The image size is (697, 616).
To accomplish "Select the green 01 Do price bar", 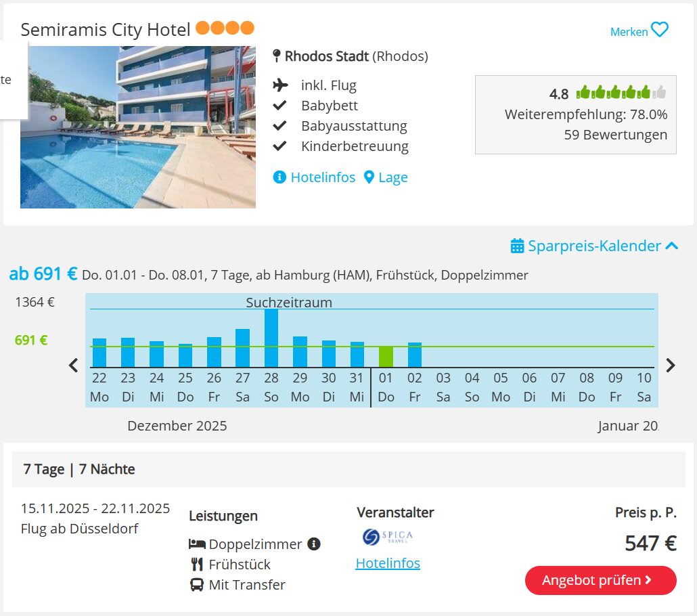I will click(x=386, y=357).
